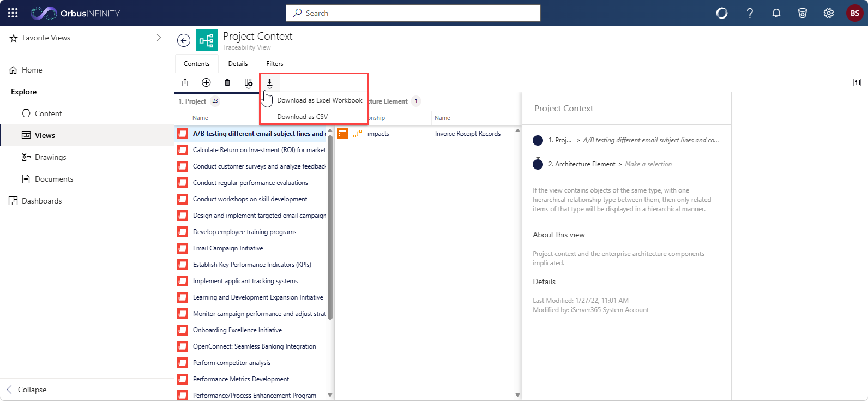Viewport: 868px width, 401px height.
Task: Click the Project Context traceability view icon
Action: pos(207,40)
